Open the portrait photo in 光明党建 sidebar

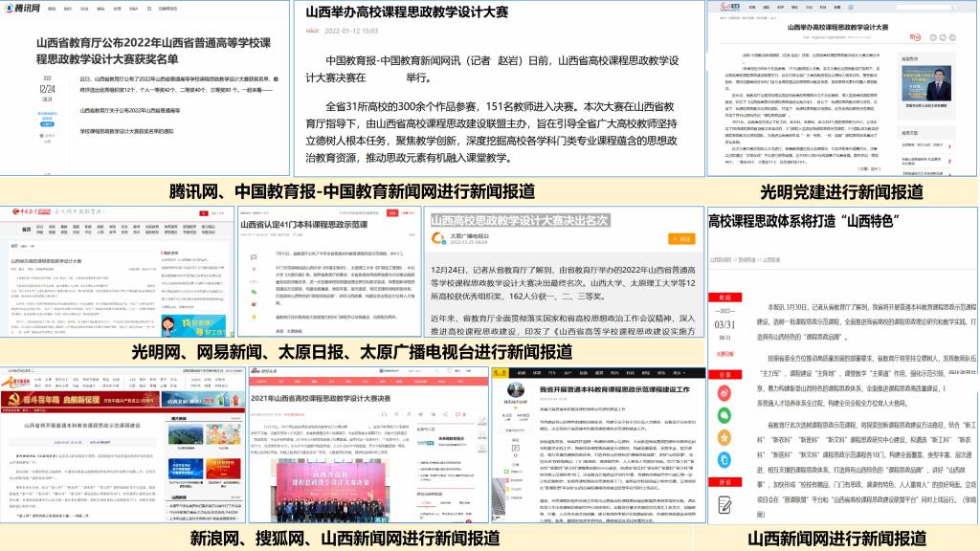pos(926,83)
